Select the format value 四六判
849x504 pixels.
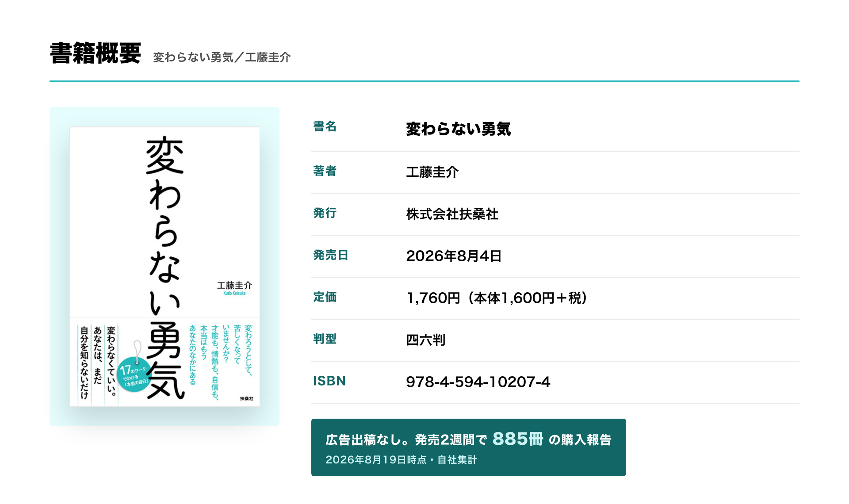(426, 340)
